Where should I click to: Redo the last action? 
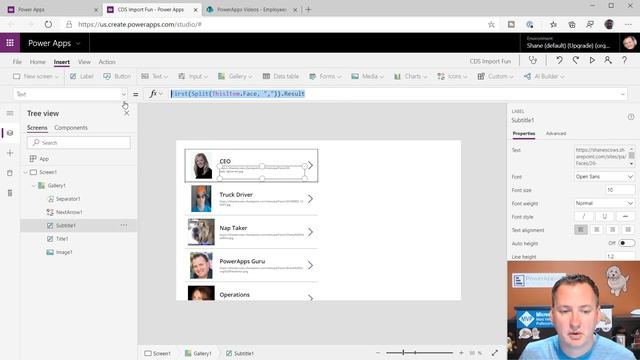tap(576, 60)
